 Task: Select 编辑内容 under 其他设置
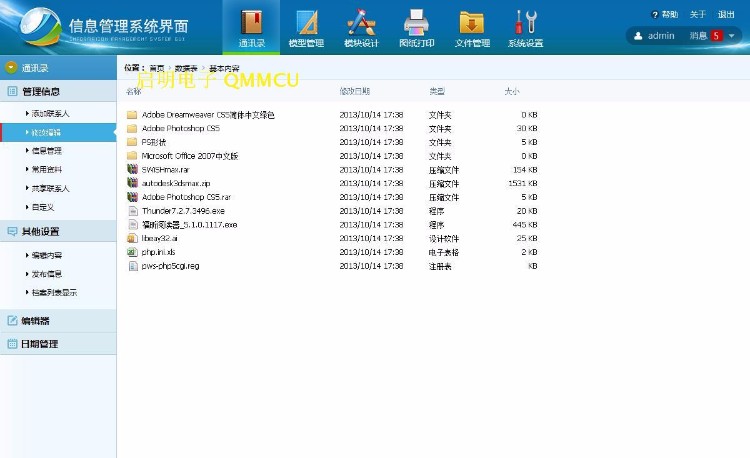pyautogui.click(x=46, y=255)
